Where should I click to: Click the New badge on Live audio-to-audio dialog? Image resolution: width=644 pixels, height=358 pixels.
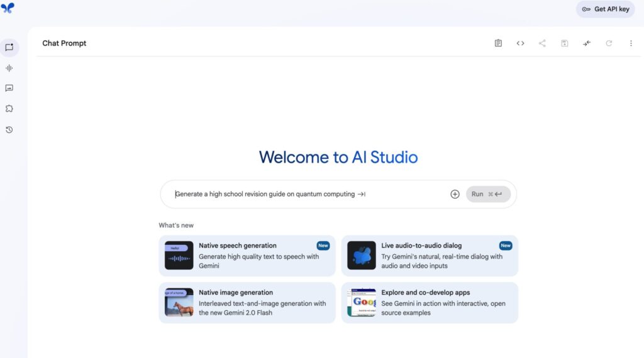pyautogui.click(x=506, y=246)
